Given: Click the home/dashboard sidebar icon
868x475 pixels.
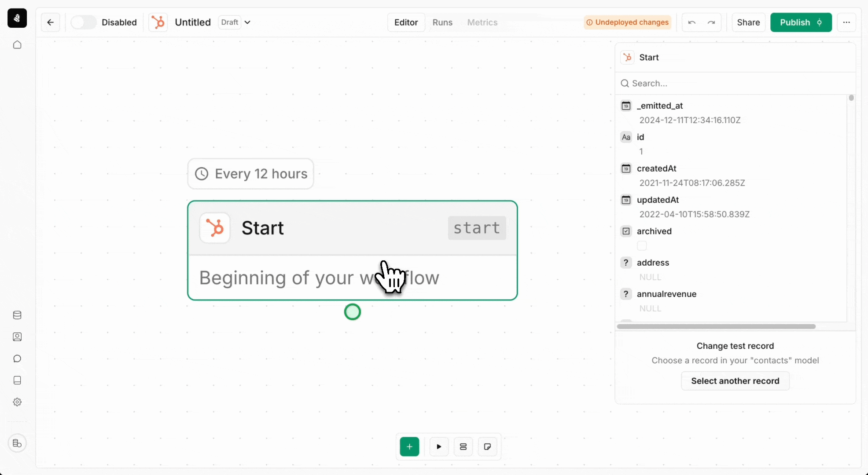Looking at the screenshot, I should (x=17, y=44).
